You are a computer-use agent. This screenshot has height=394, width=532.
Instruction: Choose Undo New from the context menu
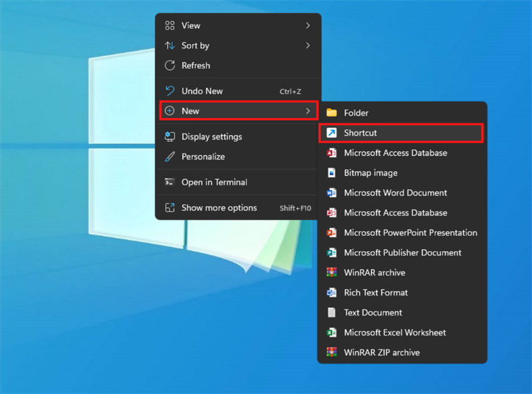point(202,91)
